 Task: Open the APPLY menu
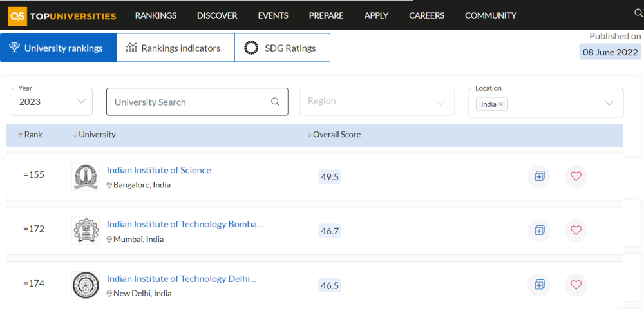click(376, 15)
